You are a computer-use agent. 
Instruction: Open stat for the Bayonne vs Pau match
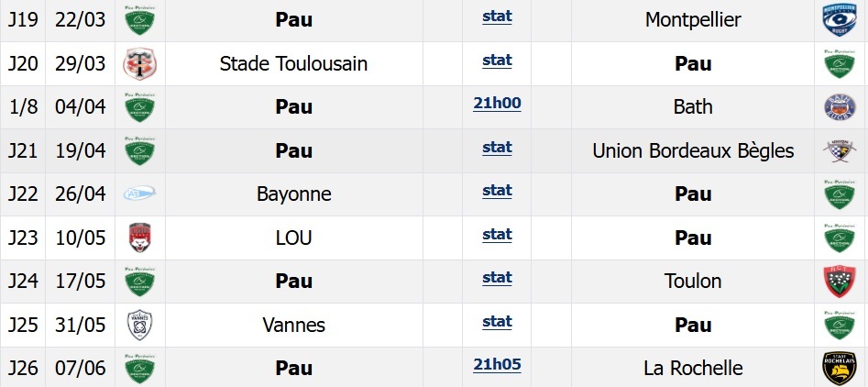pyautogui.click(x=497, y=190)
